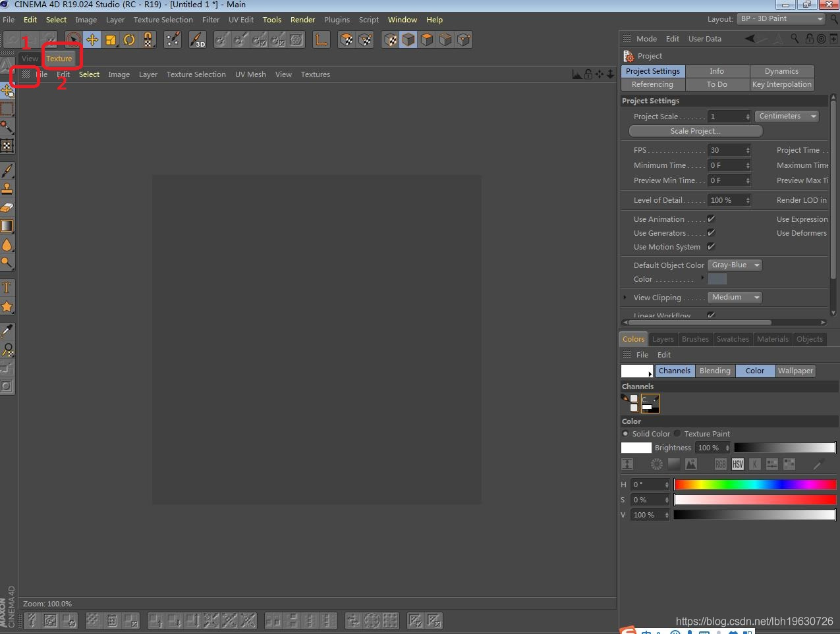Open the Texture Selection menu in menu bar
Screen dimensions: 840x634
tap(163, 20)
